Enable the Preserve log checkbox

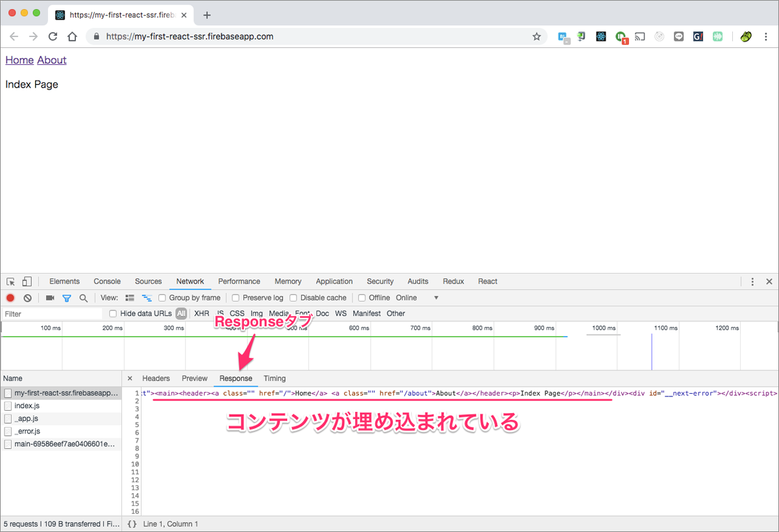[236, 298]
